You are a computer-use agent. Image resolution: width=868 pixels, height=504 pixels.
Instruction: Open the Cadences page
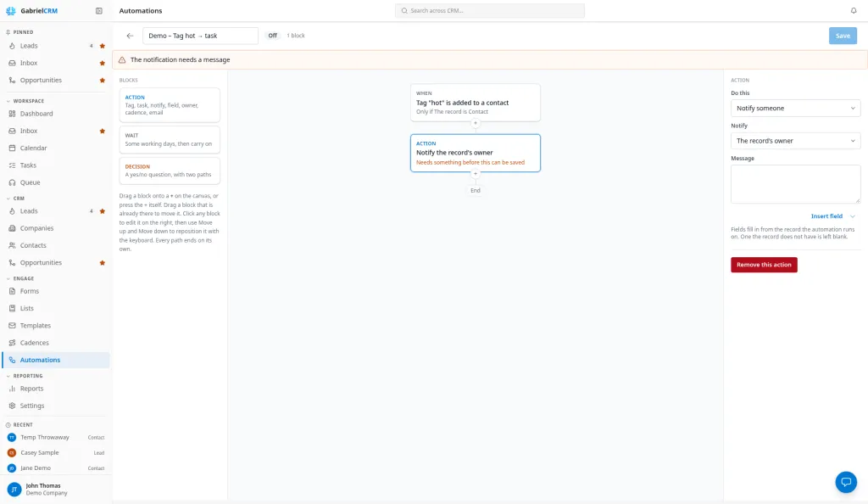point(55,342)
